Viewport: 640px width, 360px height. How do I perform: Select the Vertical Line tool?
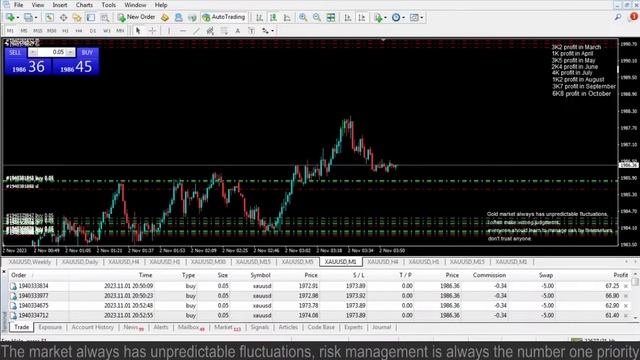coord(169,31)
